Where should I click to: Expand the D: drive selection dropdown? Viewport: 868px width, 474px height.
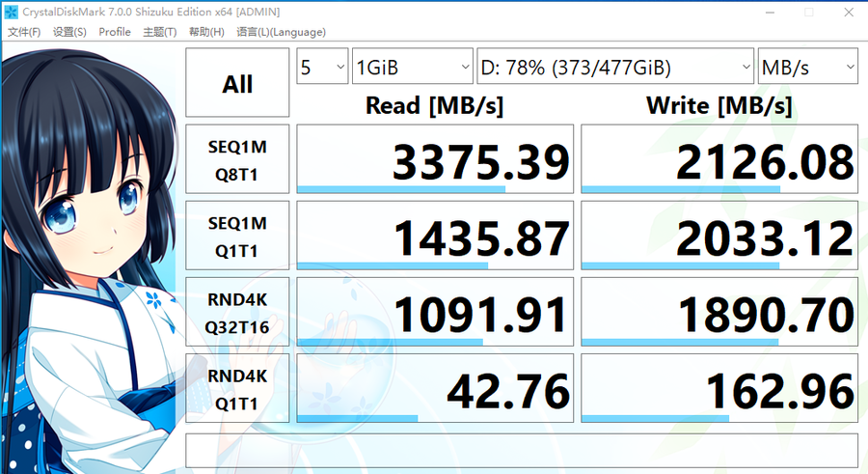[615, 68]
